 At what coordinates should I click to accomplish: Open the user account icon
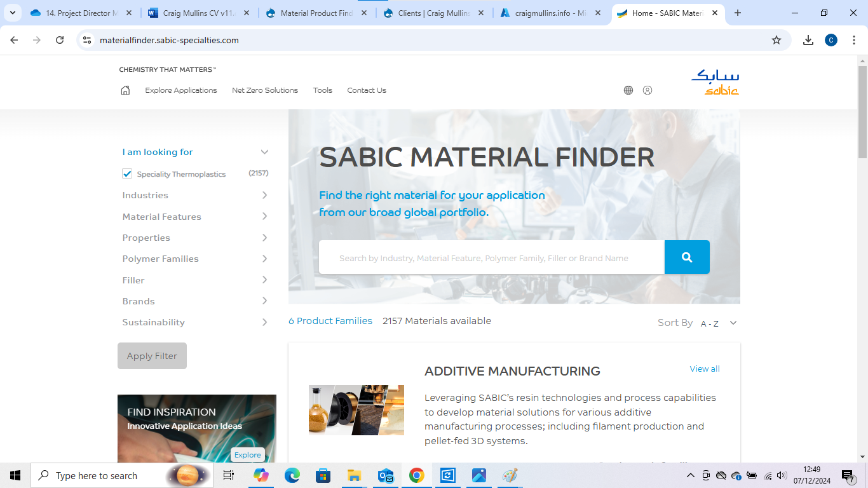648,90
